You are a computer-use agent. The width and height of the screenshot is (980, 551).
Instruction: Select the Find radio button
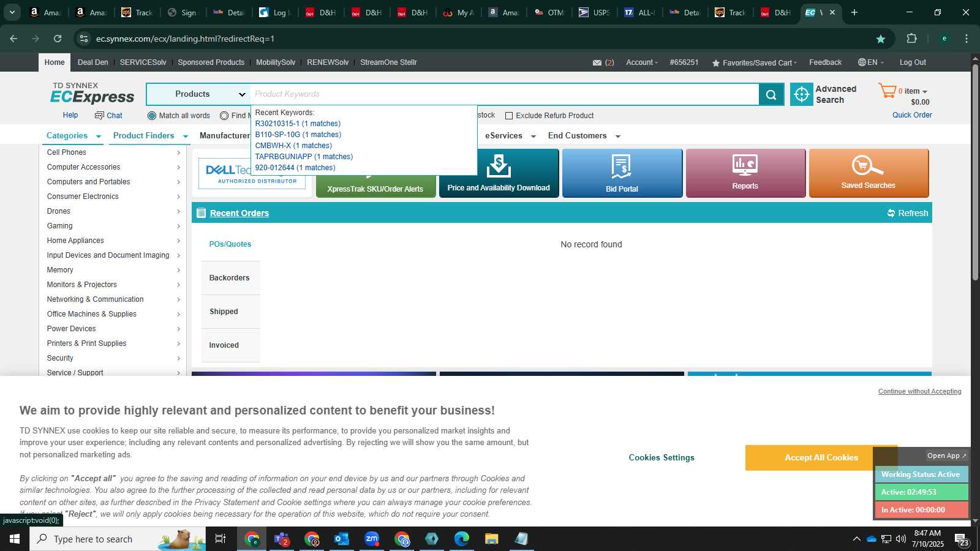point(224,116)
